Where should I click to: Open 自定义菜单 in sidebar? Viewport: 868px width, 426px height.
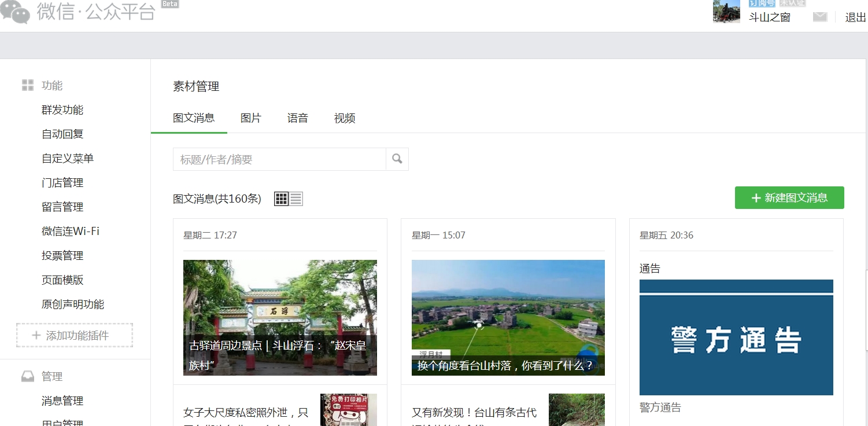[x=68, y=159]
